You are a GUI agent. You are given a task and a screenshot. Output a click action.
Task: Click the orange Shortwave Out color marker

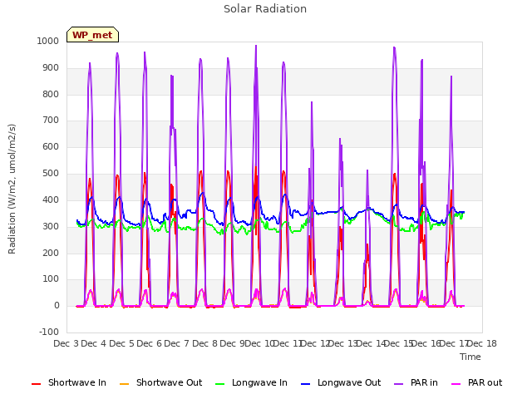click(x=125, y=384)
